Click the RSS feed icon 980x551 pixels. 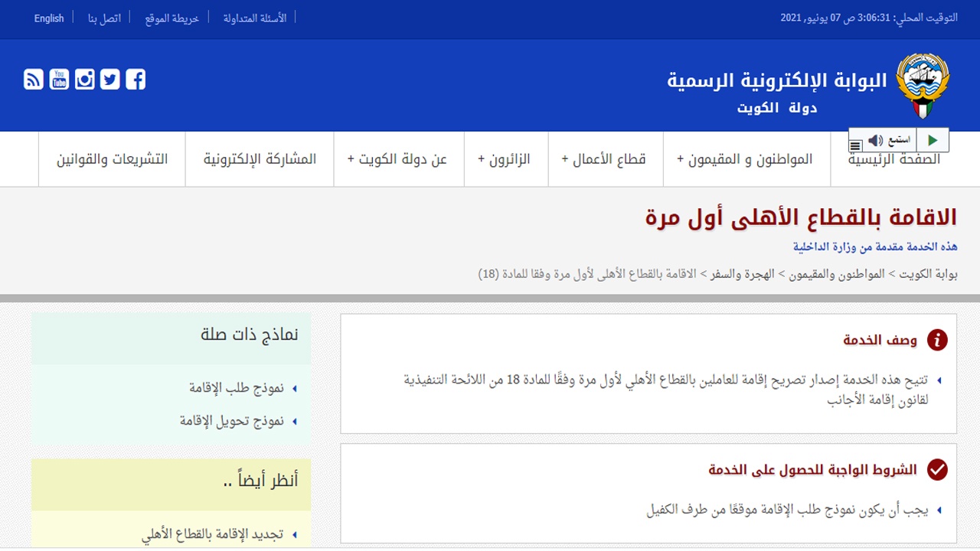tap(34, 78)
